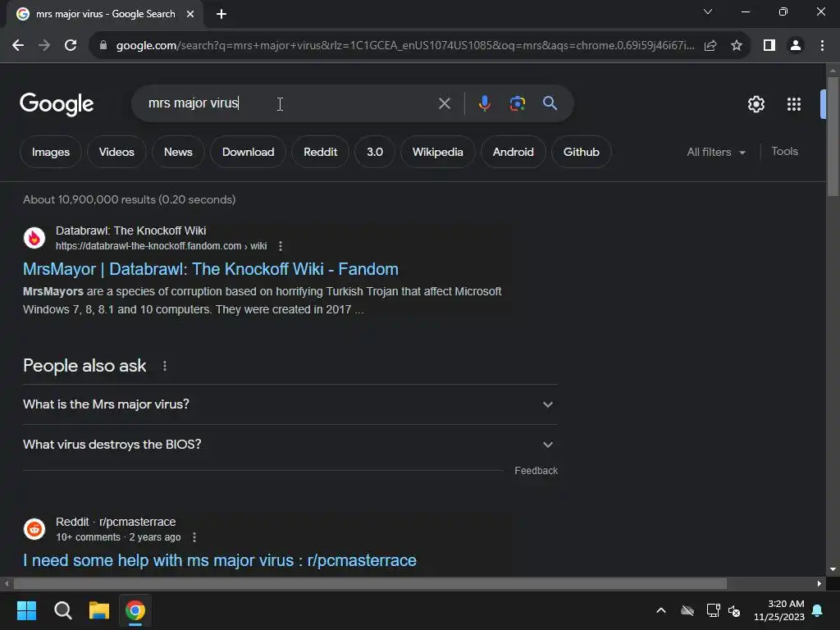
Task: Click the browser forward arrow
Action: click(44, 46)
